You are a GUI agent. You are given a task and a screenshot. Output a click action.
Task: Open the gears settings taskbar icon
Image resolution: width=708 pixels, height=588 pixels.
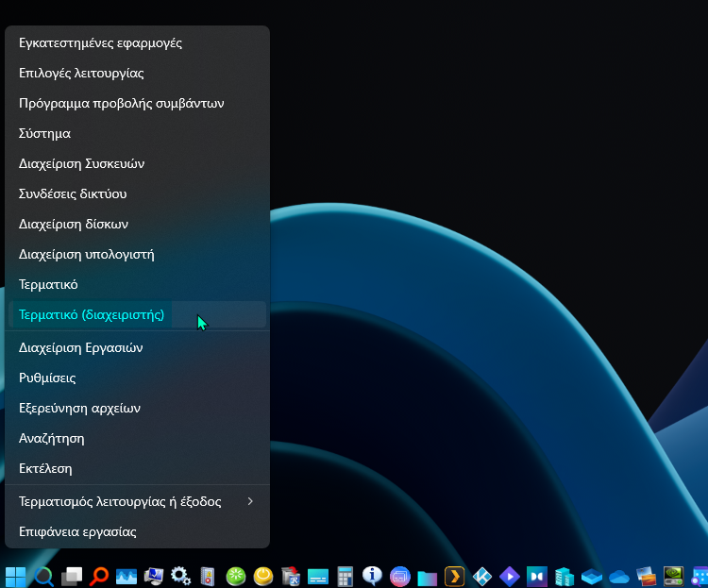(180, 575)
